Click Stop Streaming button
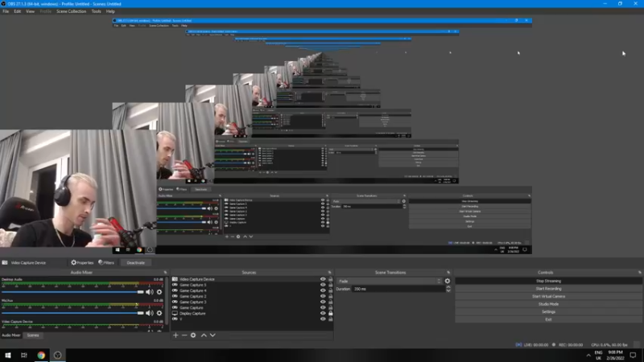Image resolution: width=644 pixels, height=362 pixels. 548,281
